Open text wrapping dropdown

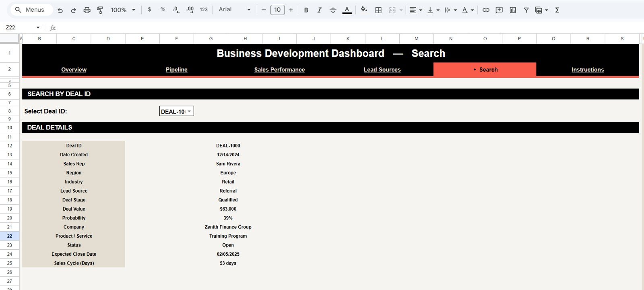450,10
